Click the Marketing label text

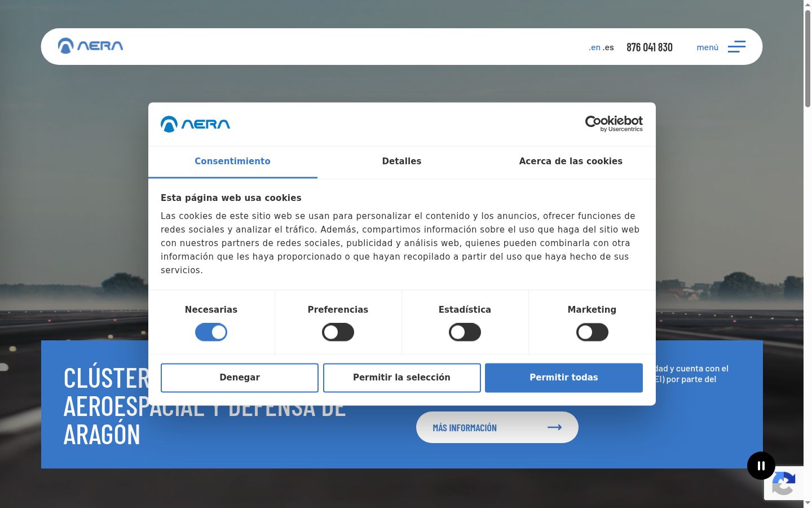[592, 310]
